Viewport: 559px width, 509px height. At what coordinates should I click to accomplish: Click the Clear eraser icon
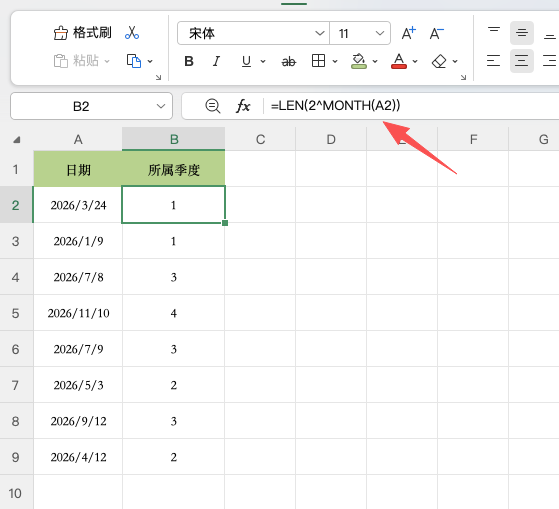[x=439, y=61]
